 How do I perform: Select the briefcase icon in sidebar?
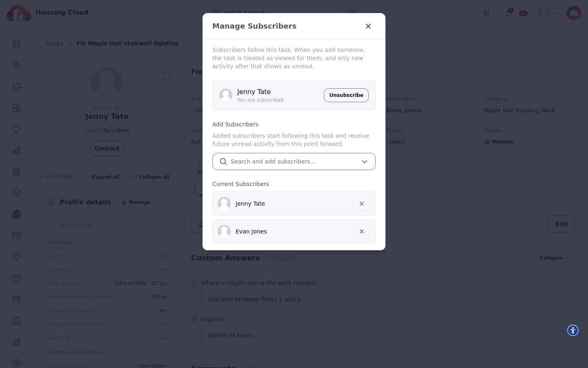click(16, 321)
